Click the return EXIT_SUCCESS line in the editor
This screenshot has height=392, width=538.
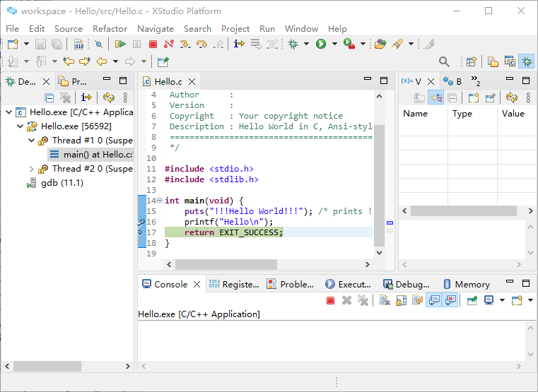pos(233,232)
